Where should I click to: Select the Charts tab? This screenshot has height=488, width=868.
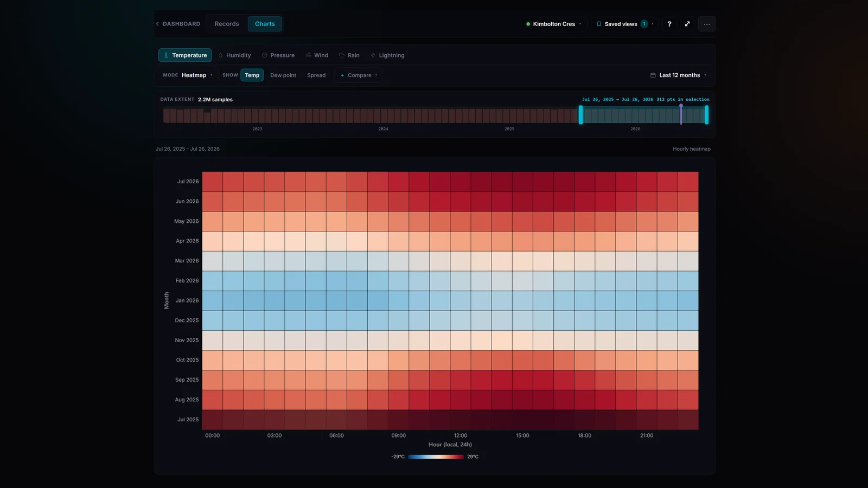coord(265,24)
